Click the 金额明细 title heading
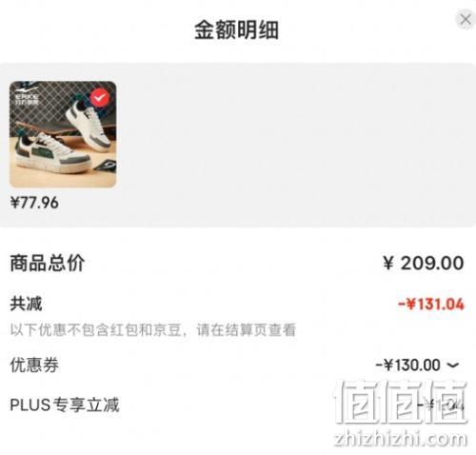The width and height of the screenshot is (476, 455). point(237,30)
